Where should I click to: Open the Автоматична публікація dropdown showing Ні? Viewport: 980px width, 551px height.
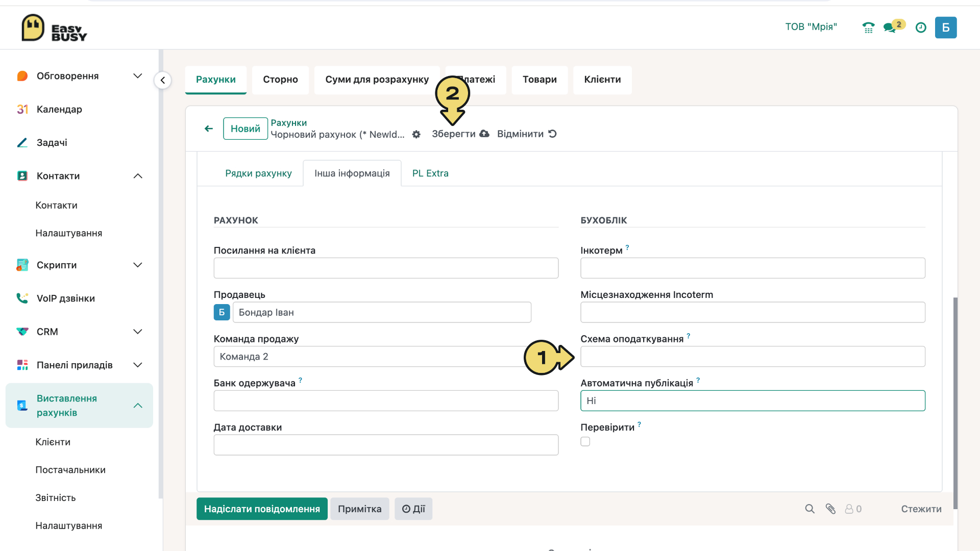tap(752, 401)
